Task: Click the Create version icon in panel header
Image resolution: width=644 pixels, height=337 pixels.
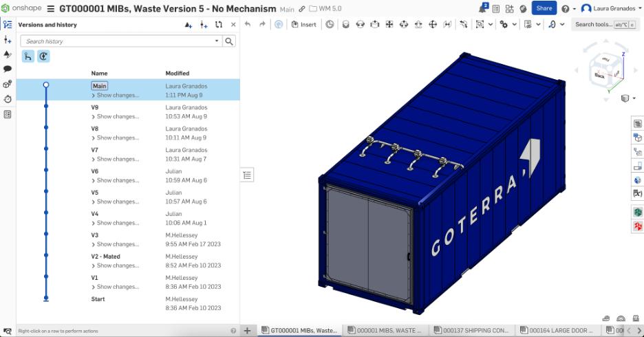Action: click(189, 25)
